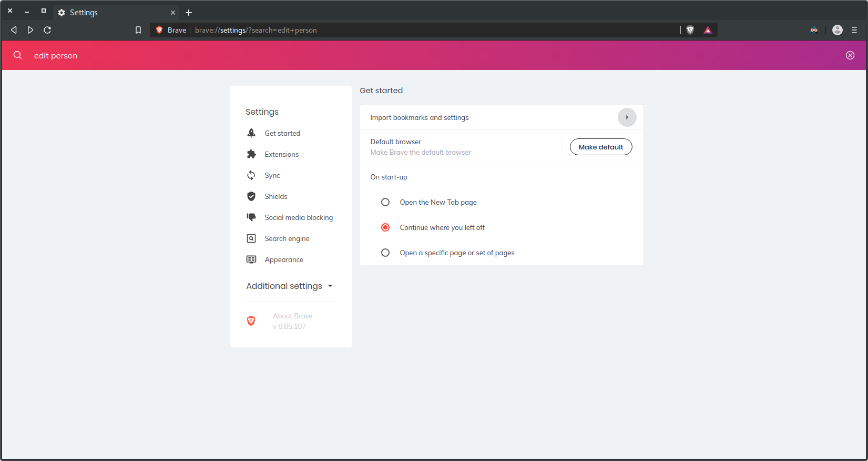868x461 pixels.
Task: Expand the Additional settings section
Action: click(290, 286)
